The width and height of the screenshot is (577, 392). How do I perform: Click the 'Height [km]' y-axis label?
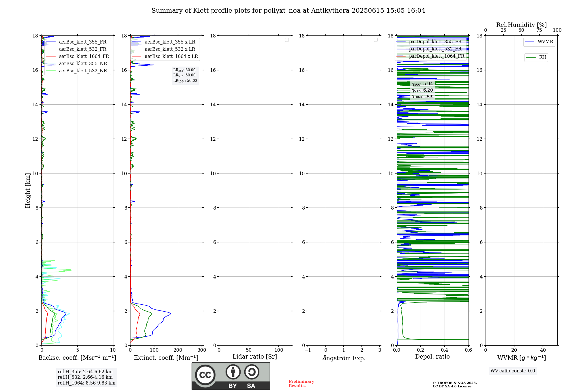[x=28, y=191]
